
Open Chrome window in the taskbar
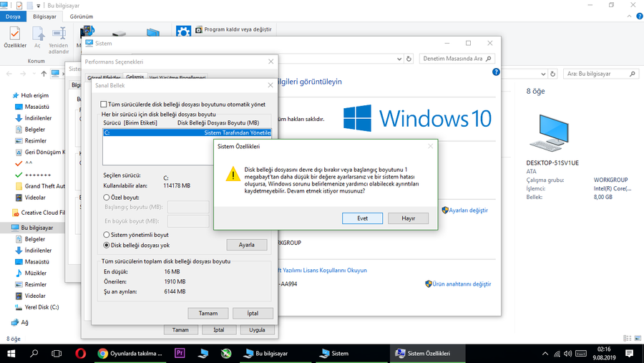tap(132, 353)
